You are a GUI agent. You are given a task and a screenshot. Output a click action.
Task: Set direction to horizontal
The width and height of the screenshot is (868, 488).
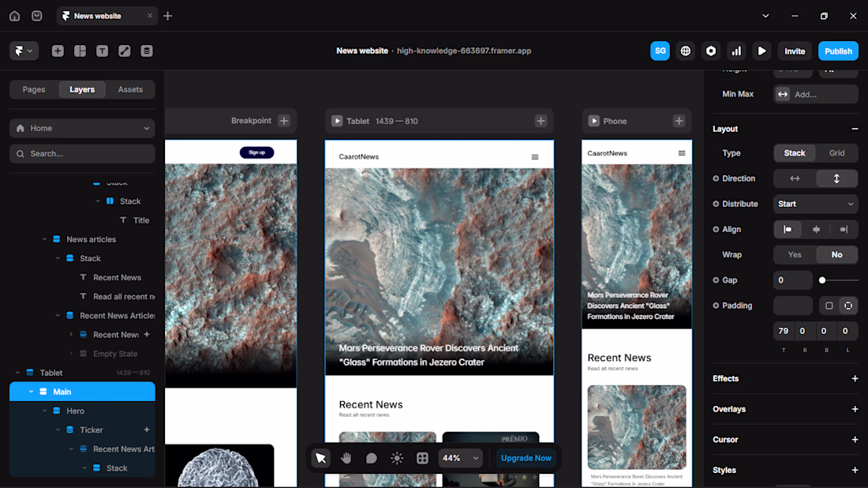795,178
